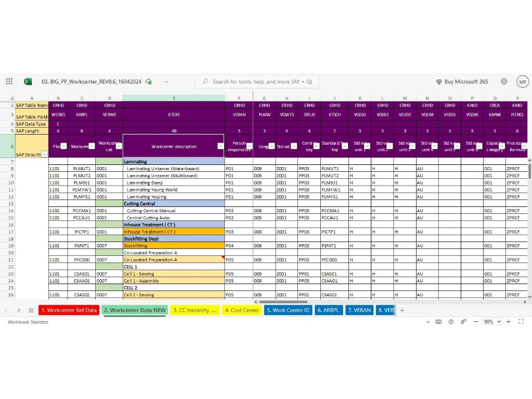Click the feedback icon in status bar

tap(463, 322)
